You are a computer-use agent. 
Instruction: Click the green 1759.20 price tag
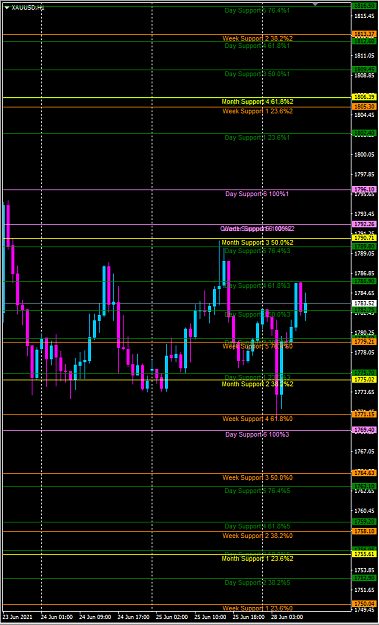point(364,522)
